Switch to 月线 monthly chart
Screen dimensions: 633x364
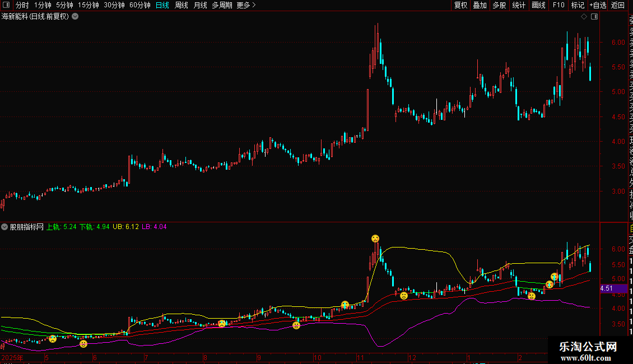200,5
